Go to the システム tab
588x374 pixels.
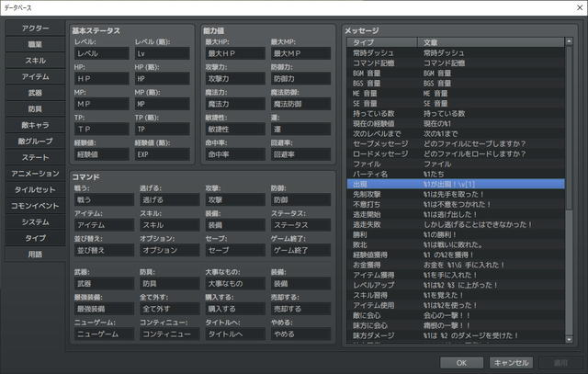pos(35,222)
